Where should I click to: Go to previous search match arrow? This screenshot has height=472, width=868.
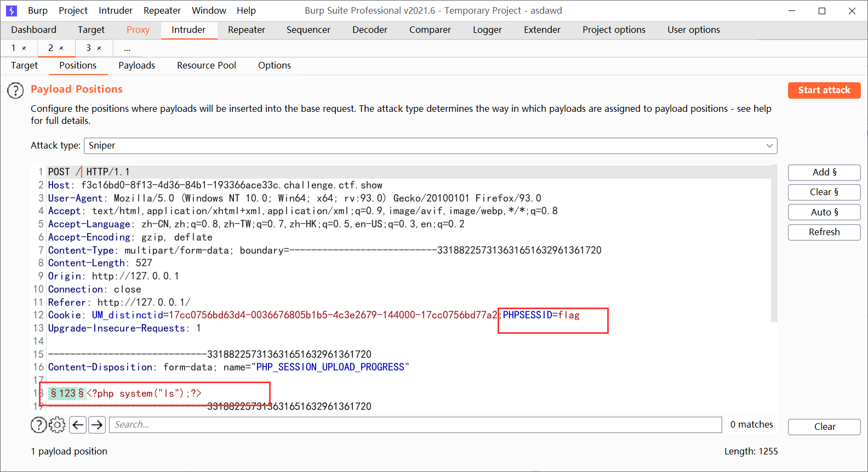(x=78, y=425)
